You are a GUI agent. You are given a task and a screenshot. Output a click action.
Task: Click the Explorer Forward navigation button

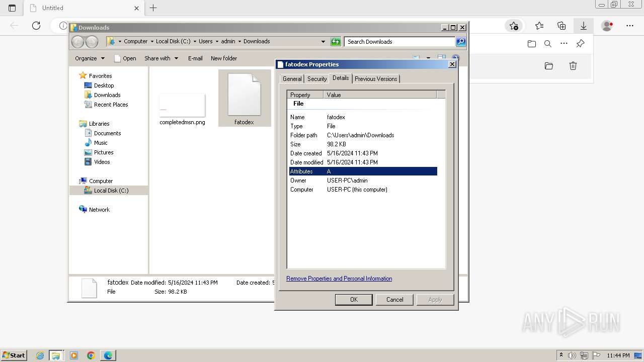click(92, 42)
